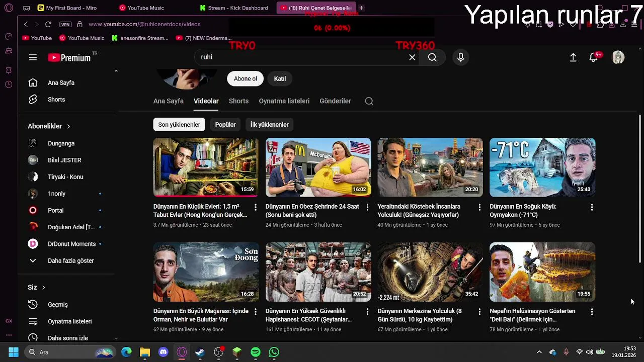Switch to the Ana Sayfa channel tab

pyautogui.click(x=169, y=101)
